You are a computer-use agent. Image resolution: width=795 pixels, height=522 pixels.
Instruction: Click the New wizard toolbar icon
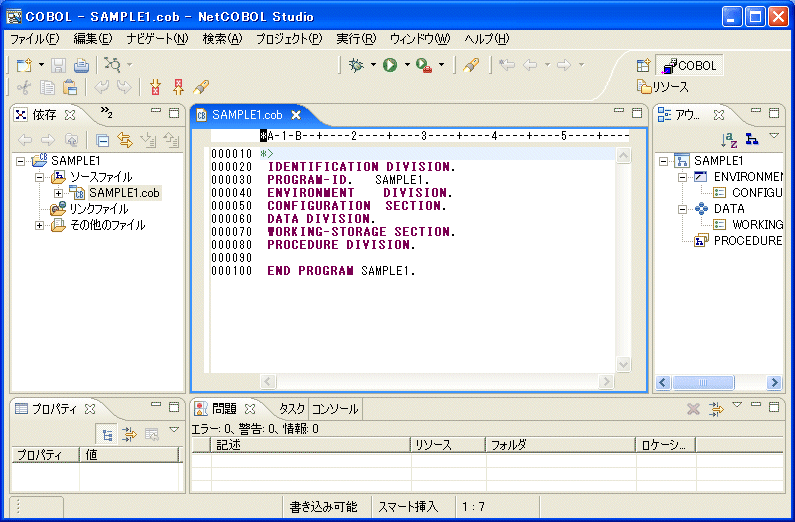[24, 65]
